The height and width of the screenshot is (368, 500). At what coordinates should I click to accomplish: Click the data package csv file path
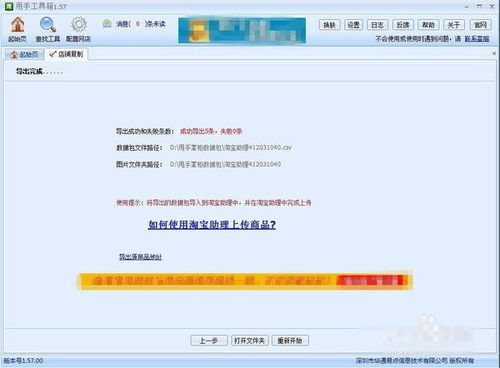click(231, 147)
